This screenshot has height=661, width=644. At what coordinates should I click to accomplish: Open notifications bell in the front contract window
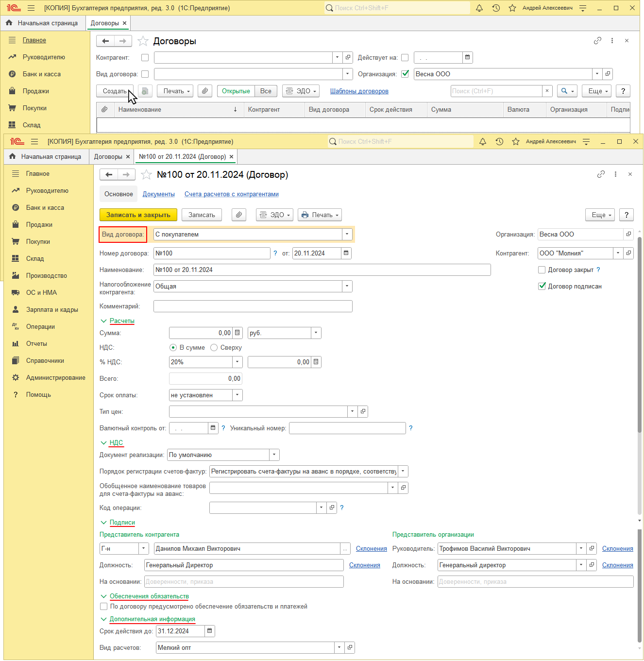pyautogui.click(x=482, y=141)
